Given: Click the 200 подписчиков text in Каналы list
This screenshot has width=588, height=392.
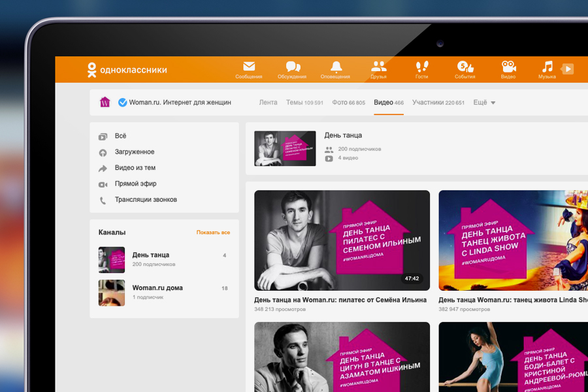Looking at the screenshot, I should tap(154, 265).
